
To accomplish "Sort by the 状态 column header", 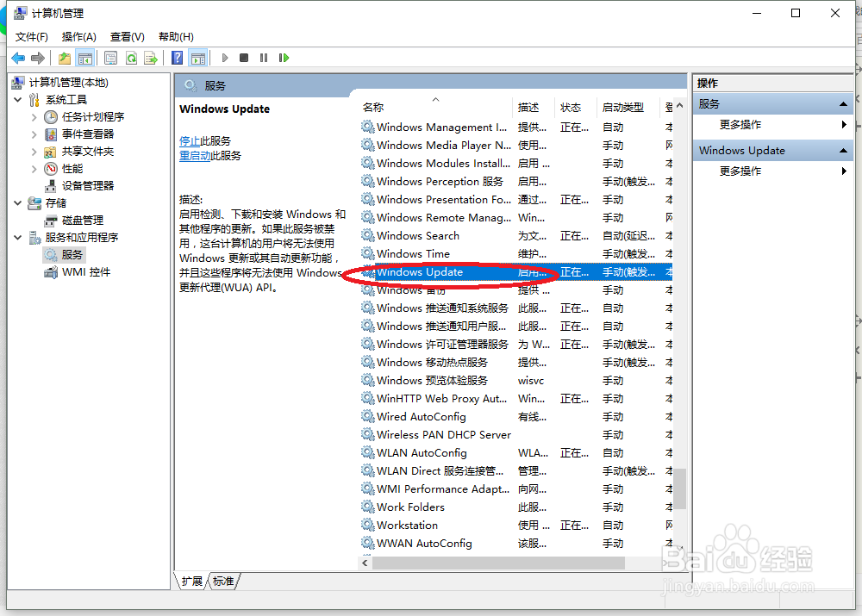I will [576, 107].
